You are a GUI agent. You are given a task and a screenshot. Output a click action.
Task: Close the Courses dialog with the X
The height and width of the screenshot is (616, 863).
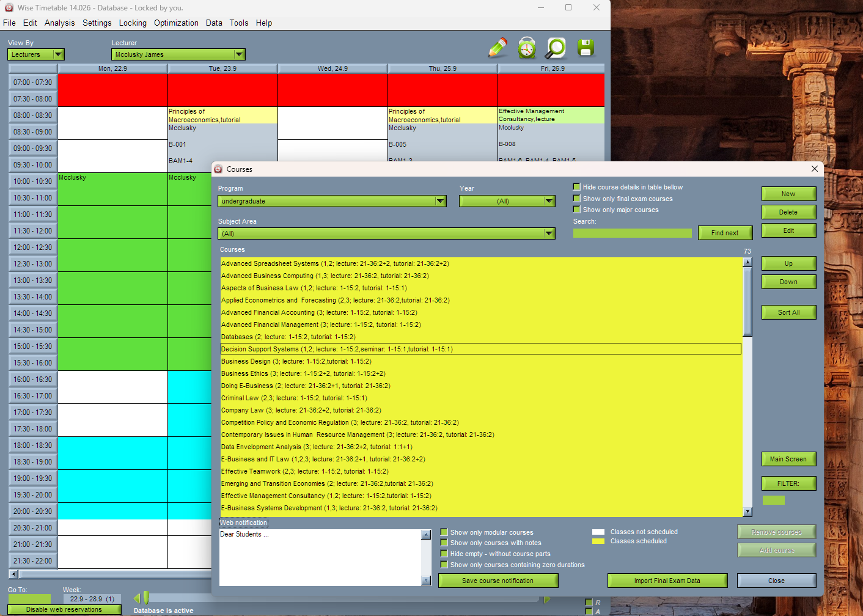[x=814, y=169]
